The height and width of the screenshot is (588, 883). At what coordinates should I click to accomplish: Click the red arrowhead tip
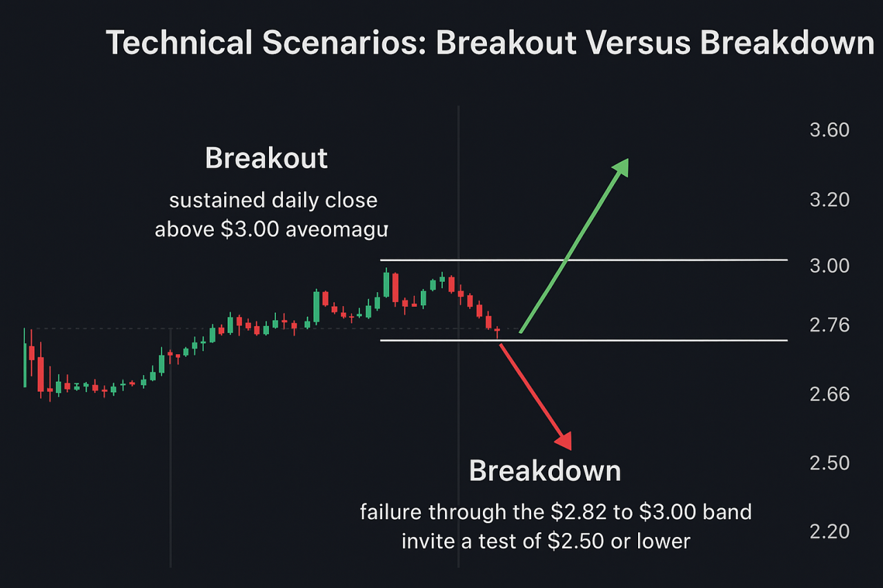coord(568,445)
